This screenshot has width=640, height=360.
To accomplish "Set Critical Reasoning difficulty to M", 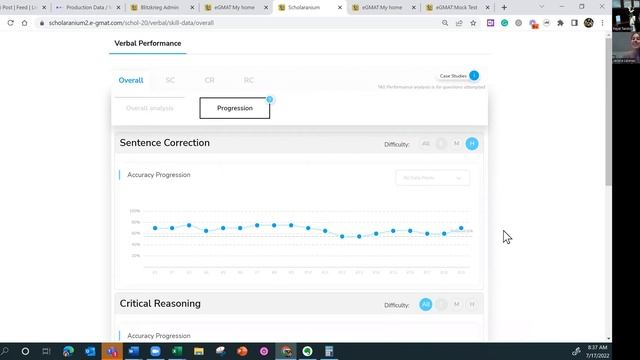I will click(x=457, y=304).
